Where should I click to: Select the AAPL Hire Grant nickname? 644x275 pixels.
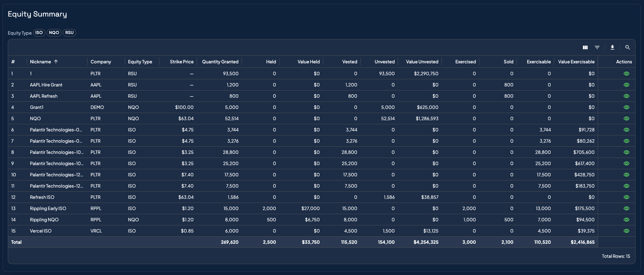[46, 85]
